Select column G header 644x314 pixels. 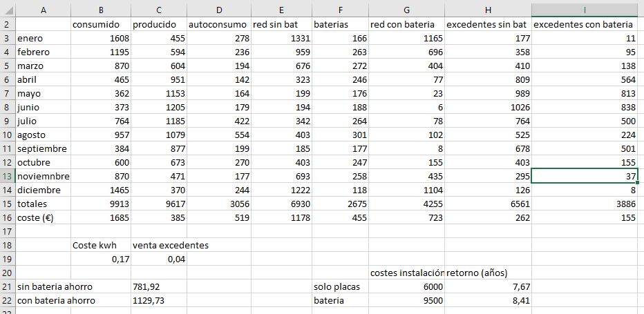click(x=406, y=10)
